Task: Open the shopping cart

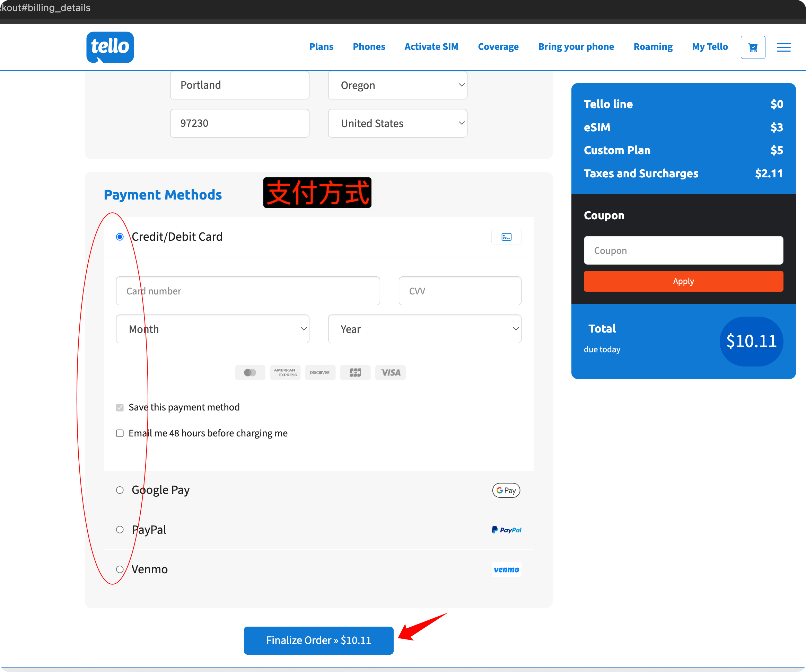Action: click(x=753, y=47)
